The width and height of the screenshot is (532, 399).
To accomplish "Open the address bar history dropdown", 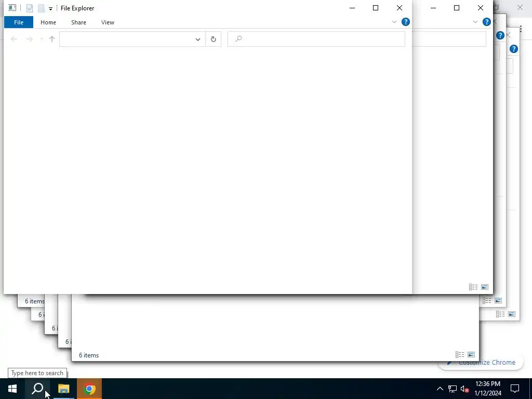I will pyautogui.click(x=198, y=39).
